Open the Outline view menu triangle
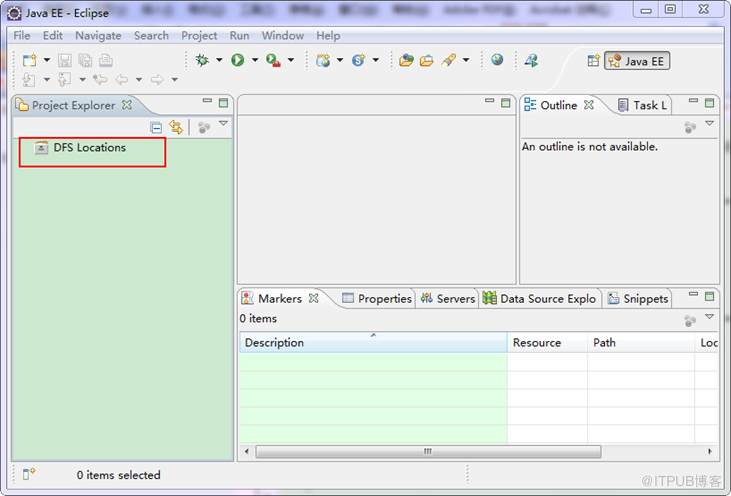731x496 pixels. (x=710, y=124)
